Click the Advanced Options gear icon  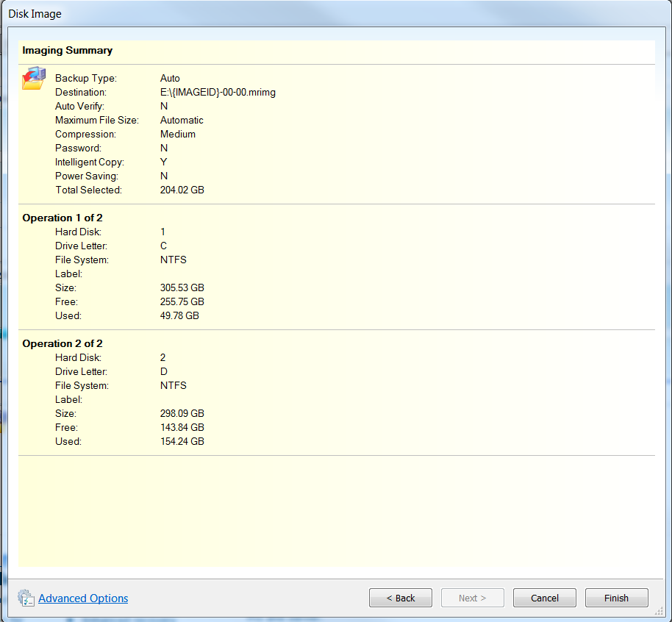pos(26,598)
